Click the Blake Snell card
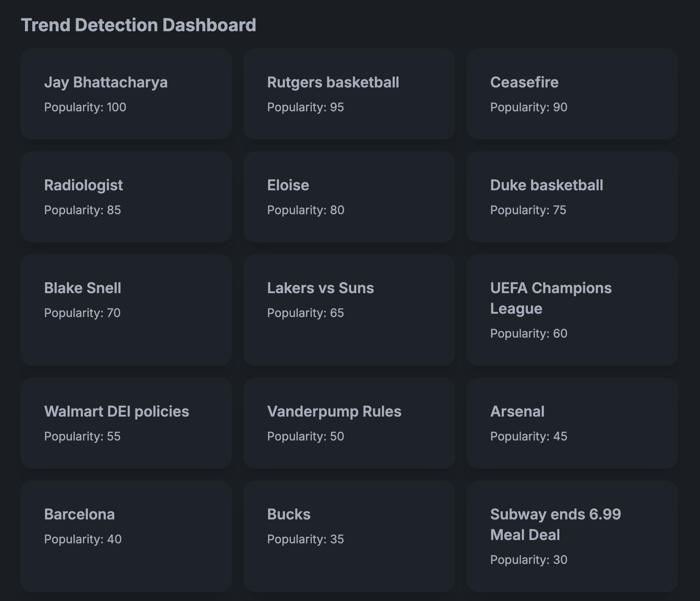The image size is (700, 601). coord(126,310)
